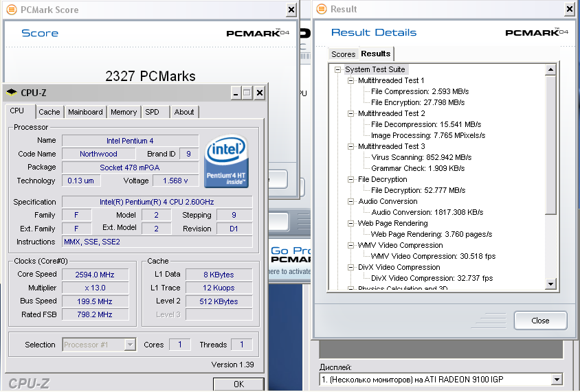Select the Results tab in Result Details
580x392 pixels.
click(376, 54)
